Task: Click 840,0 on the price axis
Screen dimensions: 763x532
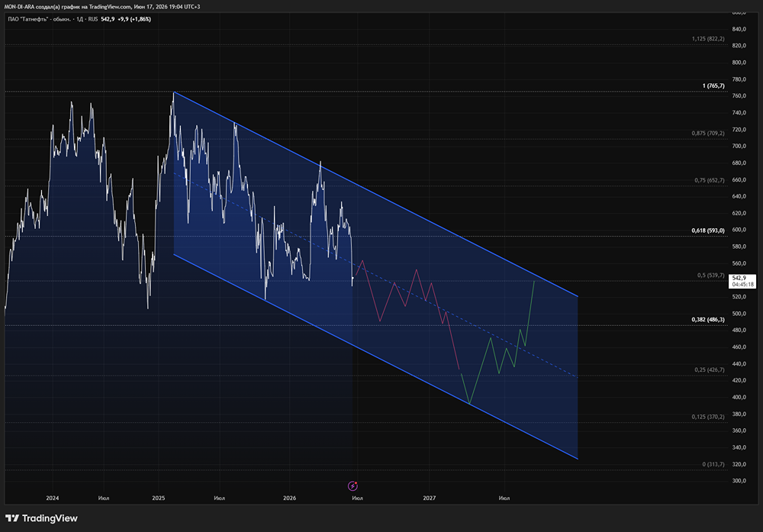Action: pos(739,29)
